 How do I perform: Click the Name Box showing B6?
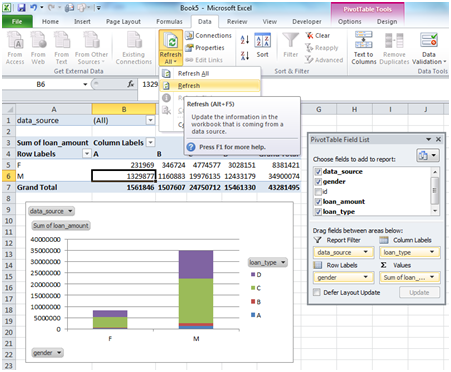(x=41, y=84)
